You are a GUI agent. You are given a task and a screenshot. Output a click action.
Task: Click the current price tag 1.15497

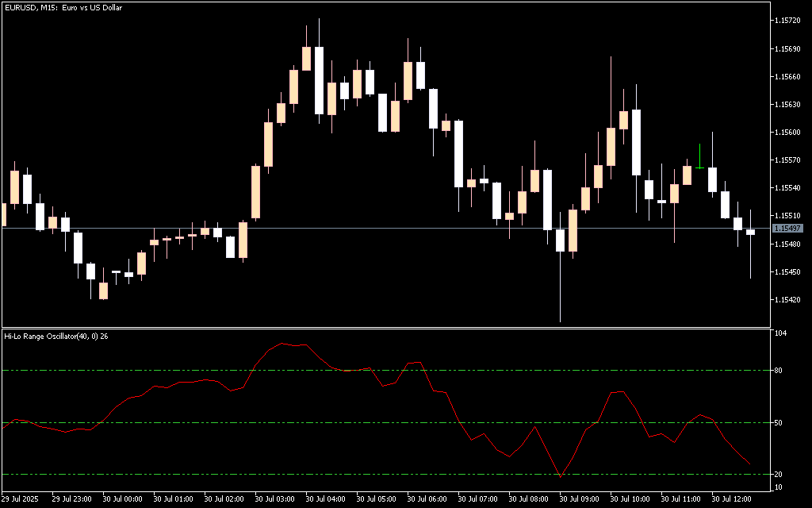(788, 229)
